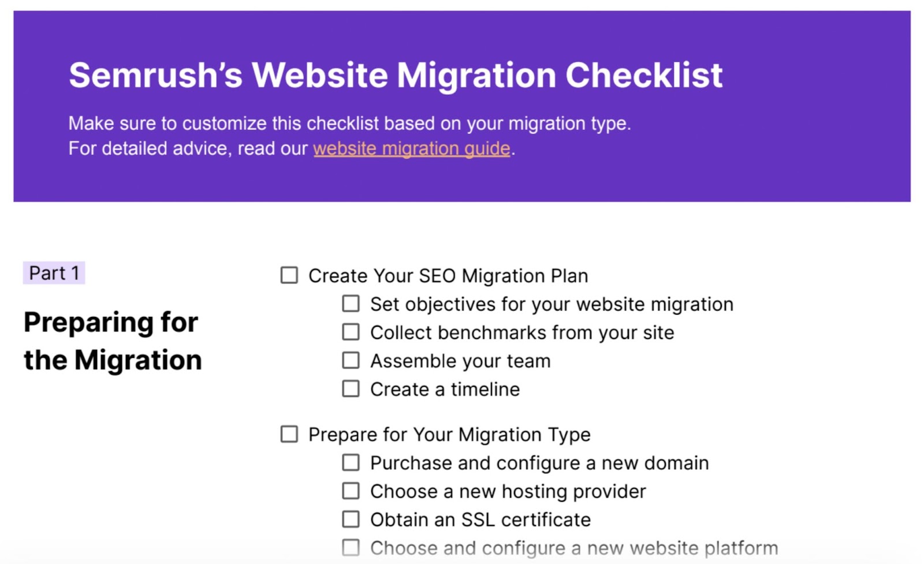The image size is (924, 564).
Task: Click the Make sure to customize subtitle text
Action: pyautogui.click(x=349, y=124)
